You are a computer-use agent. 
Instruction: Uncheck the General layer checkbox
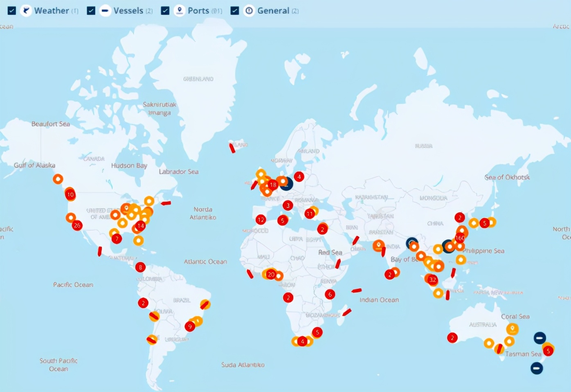click(x=235, y=11)
